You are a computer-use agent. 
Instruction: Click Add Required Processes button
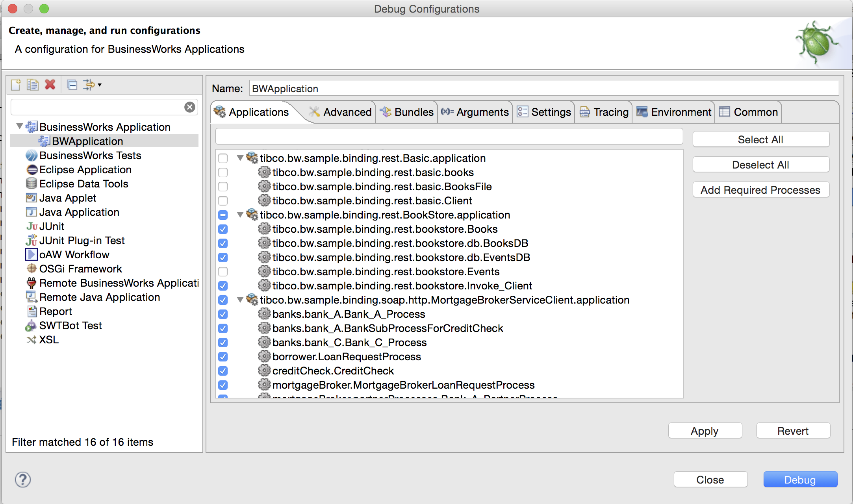click(x=761, y=190)
